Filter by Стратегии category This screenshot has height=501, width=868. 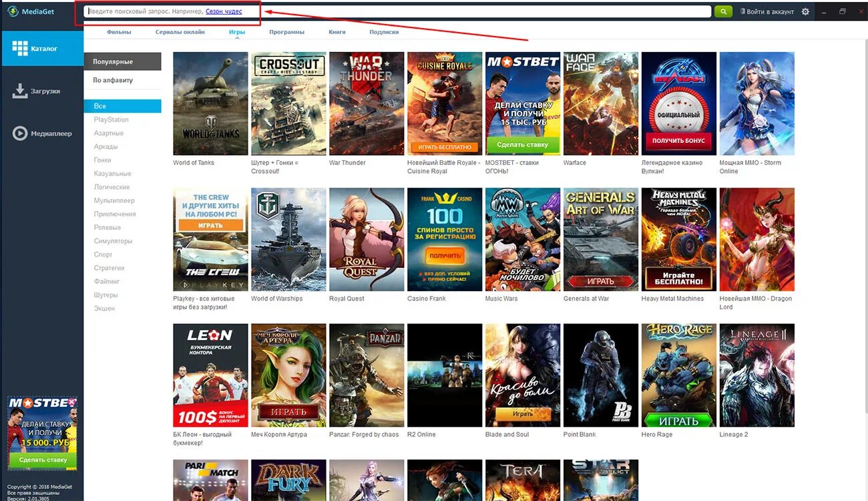[x=110, y=268]
